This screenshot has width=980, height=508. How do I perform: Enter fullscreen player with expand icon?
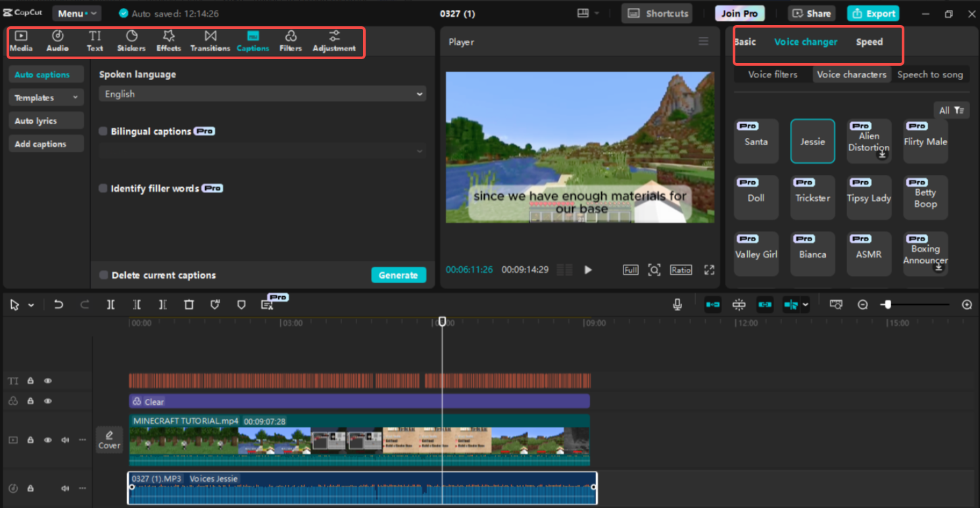click(709, 270)
